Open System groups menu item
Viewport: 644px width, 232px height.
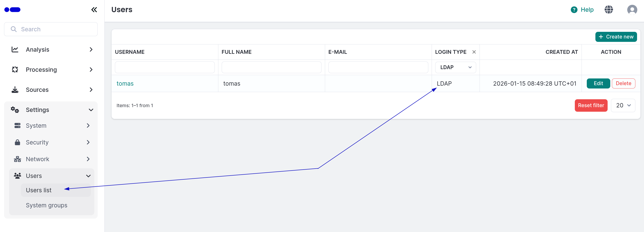point(46,205)
